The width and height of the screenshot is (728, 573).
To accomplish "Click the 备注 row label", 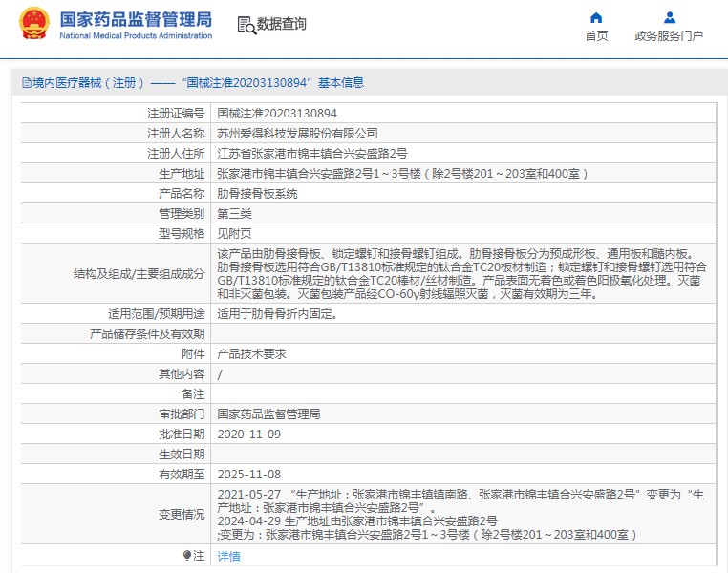I will (x=193, y=393).
